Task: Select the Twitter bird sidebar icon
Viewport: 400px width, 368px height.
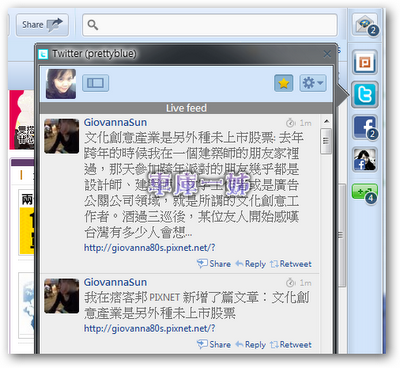Action: coord(365,95)
